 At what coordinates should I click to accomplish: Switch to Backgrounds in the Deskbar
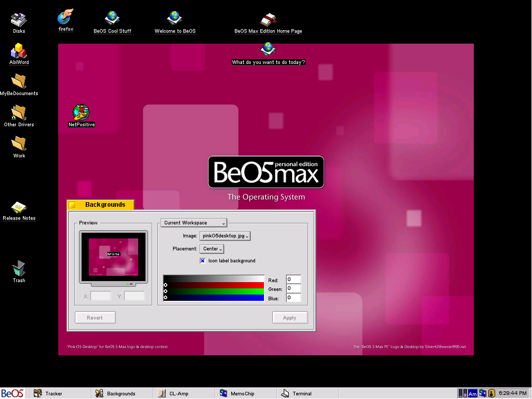click(122, 393)
